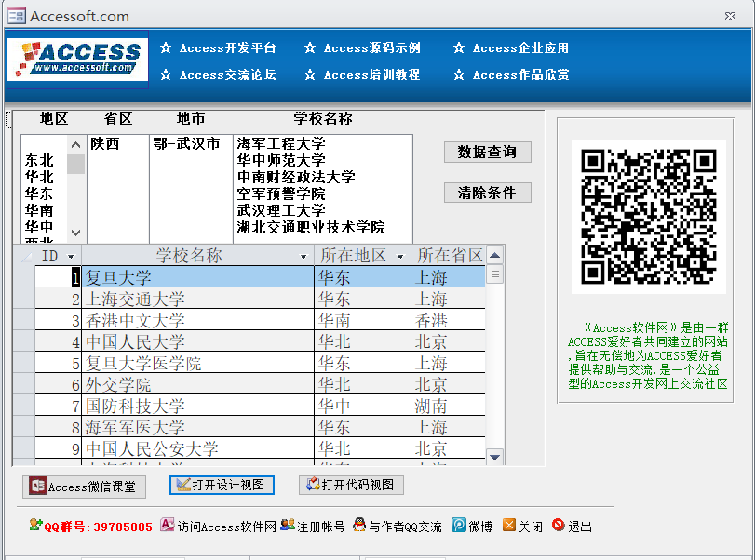Viewport: 755px width, 560px height.
Task: Click the datasheet scroll up arrow
Action: pyautogui.click(x=495, y=255)
